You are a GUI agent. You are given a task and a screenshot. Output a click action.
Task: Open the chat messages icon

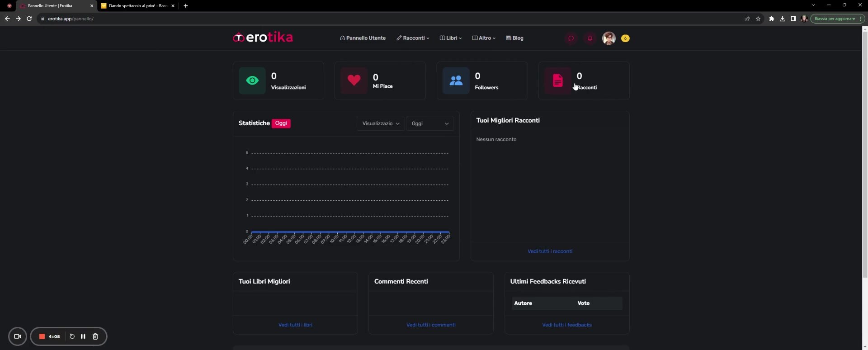pyautogui.click(x=571, y=38)
